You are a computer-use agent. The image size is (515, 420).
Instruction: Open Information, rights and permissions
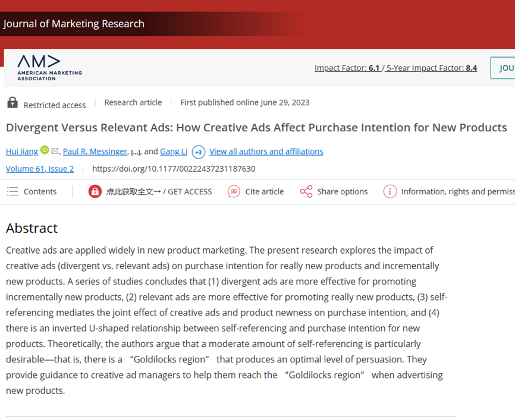point(457,191)
